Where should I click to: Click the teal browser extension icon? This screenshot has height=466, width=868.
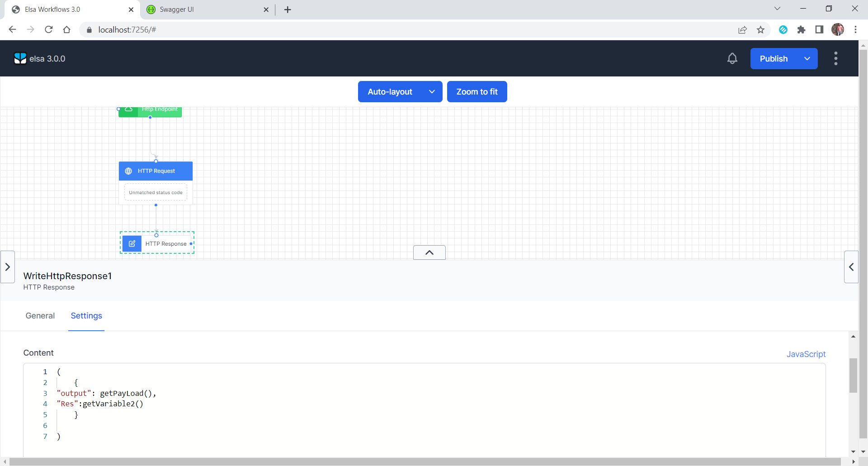click(783, 30)
